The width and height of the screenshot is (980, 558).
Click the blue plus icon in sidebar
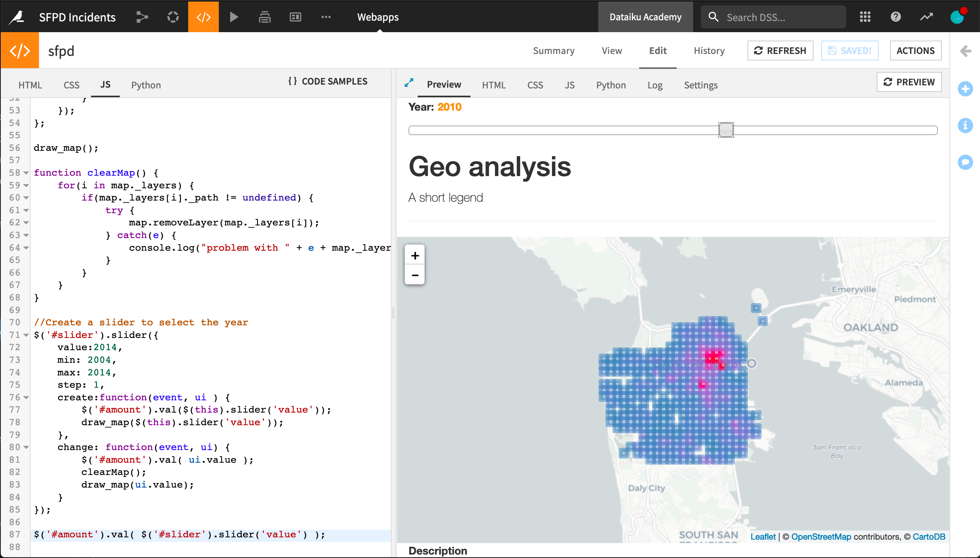click(965, 89)
